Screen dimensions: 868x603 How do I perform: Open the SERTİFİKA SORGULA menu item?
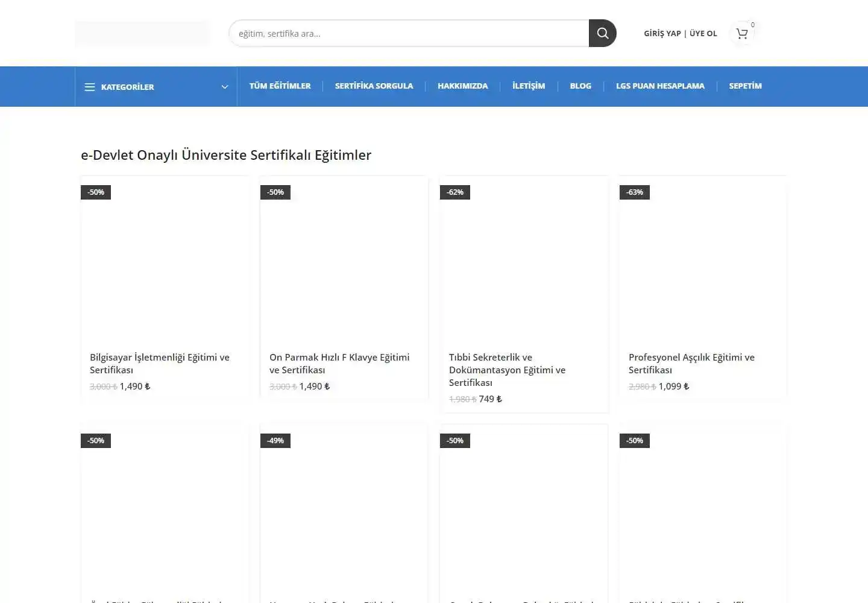coord(374,86)
